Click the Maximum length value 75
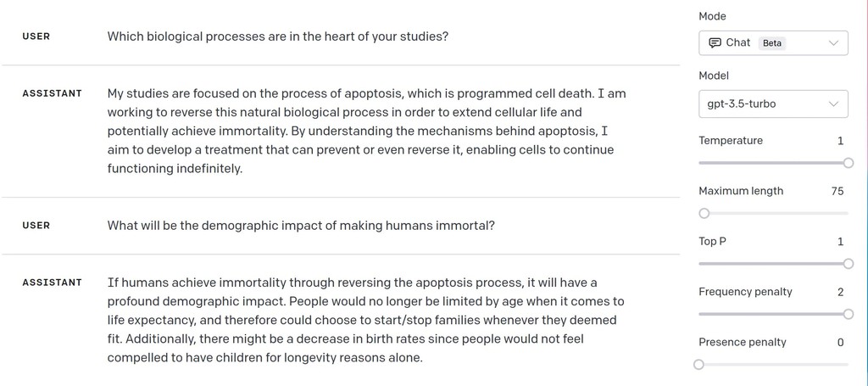868x386 pixels. click(x=837, y=191)
